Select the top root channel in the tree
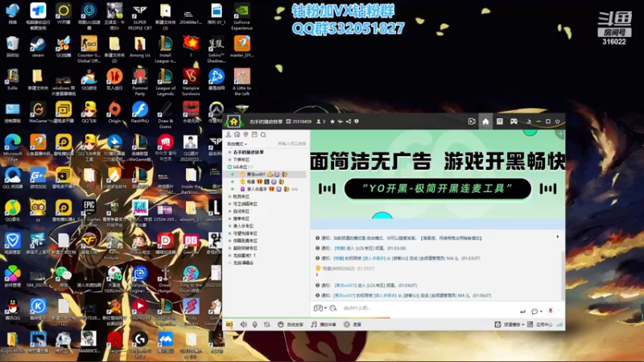Screen dimensions: 644x362 pos(249,152)
